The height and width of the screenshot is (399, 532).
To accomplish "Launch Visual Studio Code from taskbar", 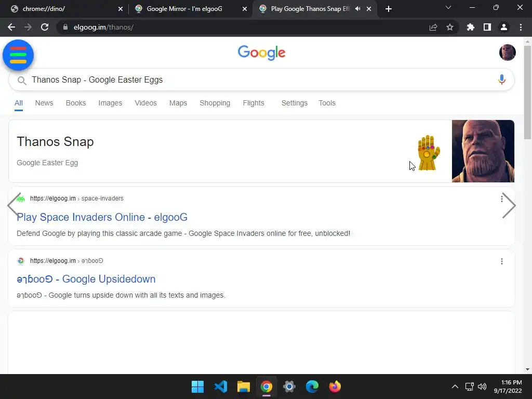I will tap(220, 387).
